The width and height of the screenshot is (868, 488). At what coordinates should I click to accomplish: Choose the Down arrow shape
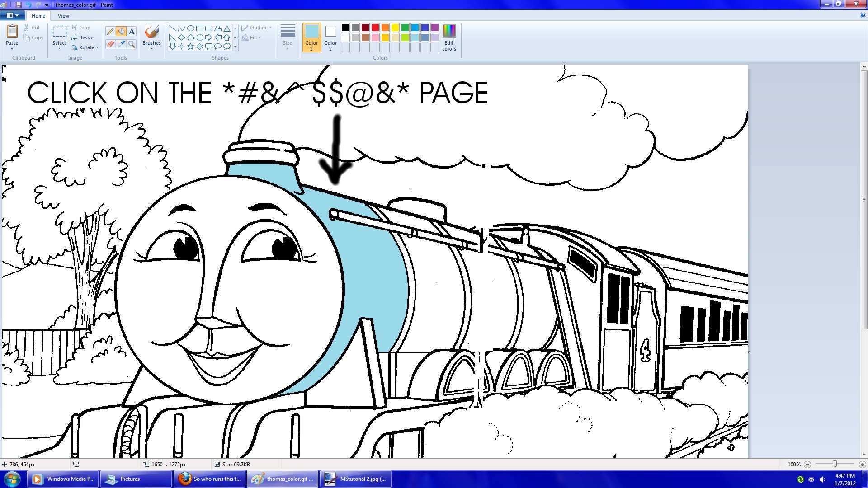(x=172, y=46)
